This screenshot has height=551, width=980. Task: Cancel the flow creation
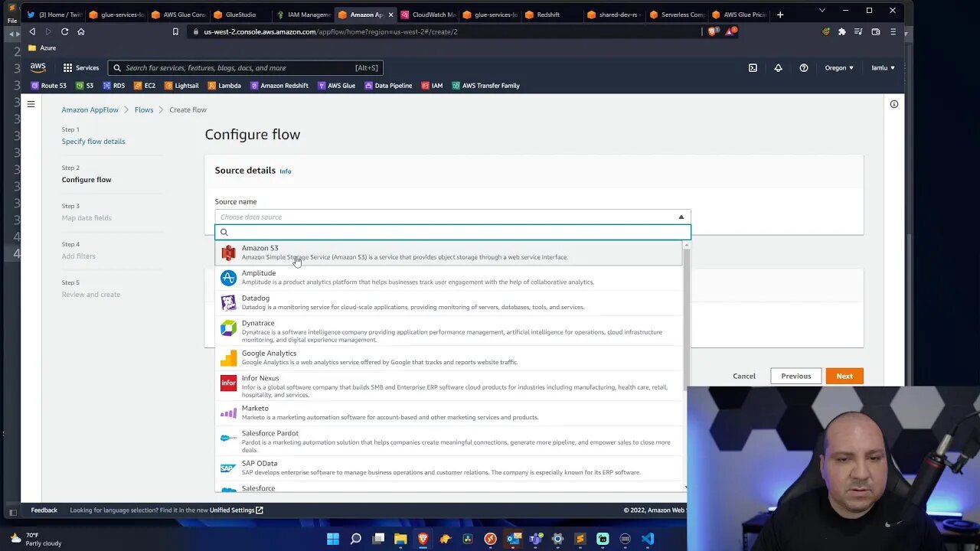(x=744, y=376)
